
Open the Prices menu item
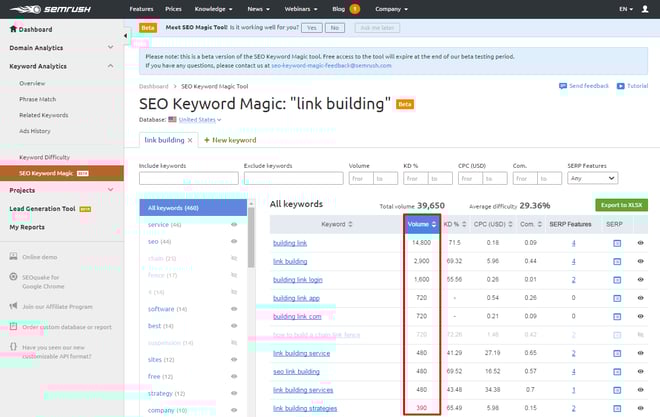click(173, 9)
